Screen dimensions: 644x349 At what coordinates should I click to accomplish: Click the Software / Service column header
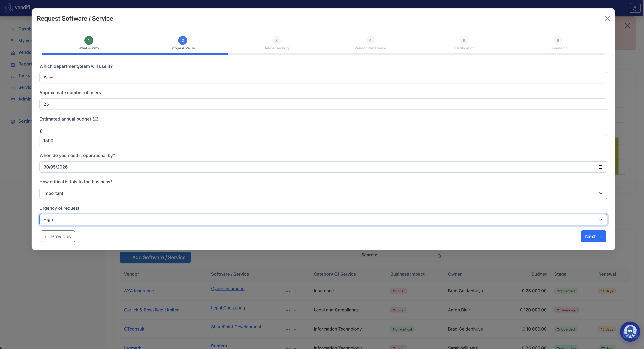(x=230, y=274)
